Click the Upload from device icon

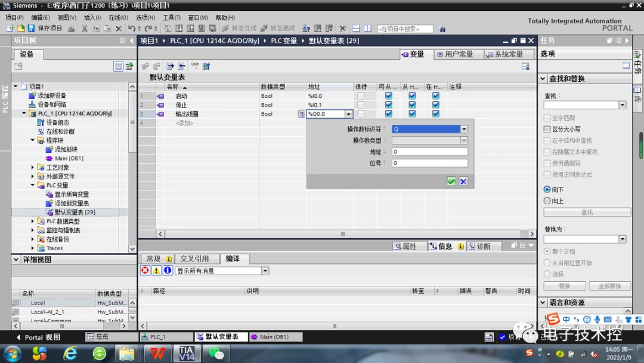coord(190,29)
